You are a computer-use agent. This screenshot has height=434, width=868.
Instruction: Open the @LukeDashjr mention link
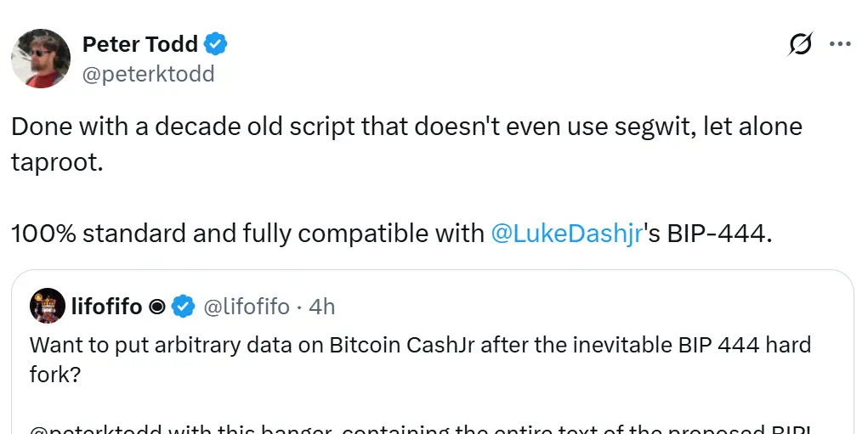pyautogui.click(x=566, y=233)
